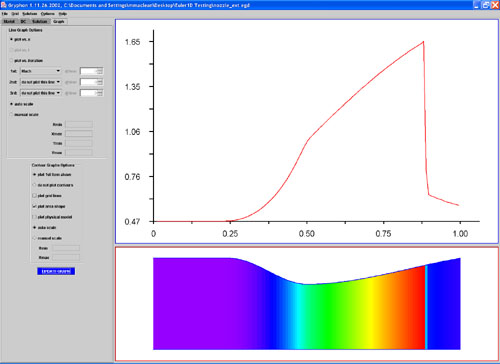500x364 pixels.
Task: Click the time spinner field for 1st line
Action: (91, 71)
